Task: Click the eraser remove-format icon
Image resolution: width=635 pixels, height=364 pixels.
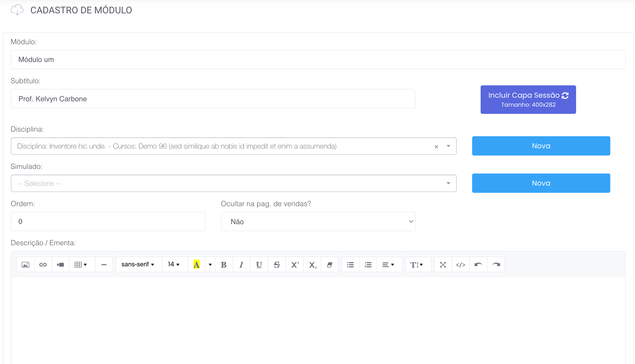Action: (329, 265)
